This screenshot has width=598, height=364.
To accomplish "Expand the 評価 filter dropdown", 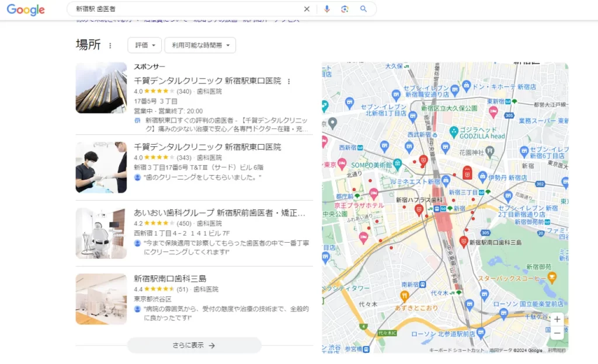I will tap(145, 45).
